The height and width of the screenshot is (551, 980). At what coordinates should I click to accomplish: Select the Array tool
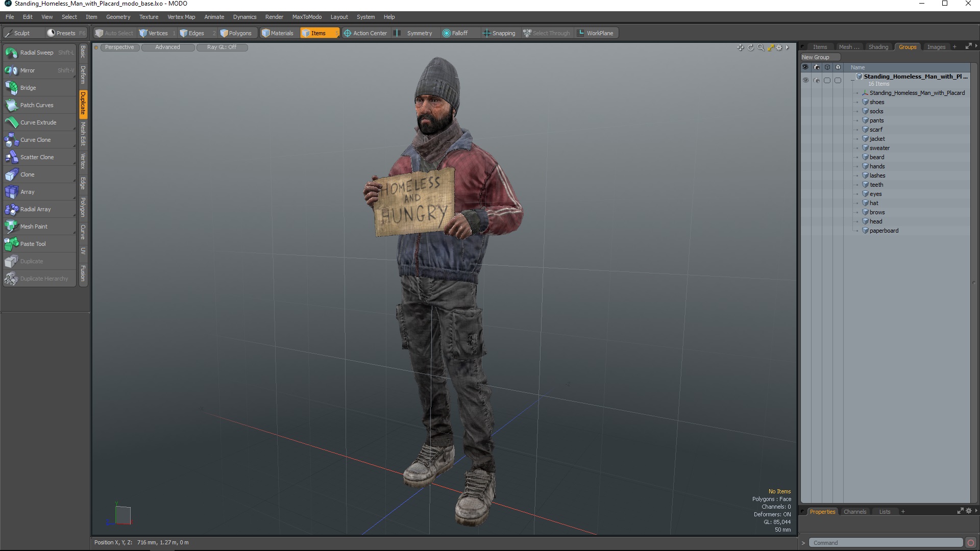(39, 192)
